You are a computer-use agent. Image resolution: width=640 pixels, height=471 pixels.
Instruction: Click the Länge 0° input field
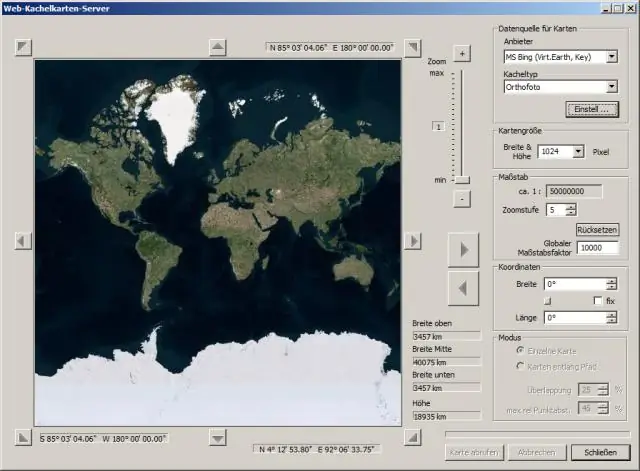tap(576, 318)
